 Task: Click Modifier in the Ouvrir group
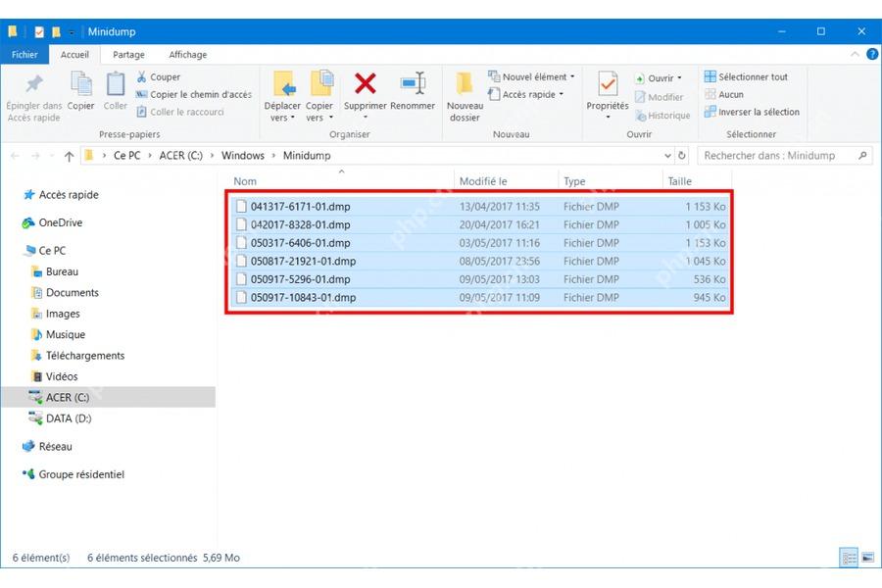pyautogui.click(x=660, y=97)
